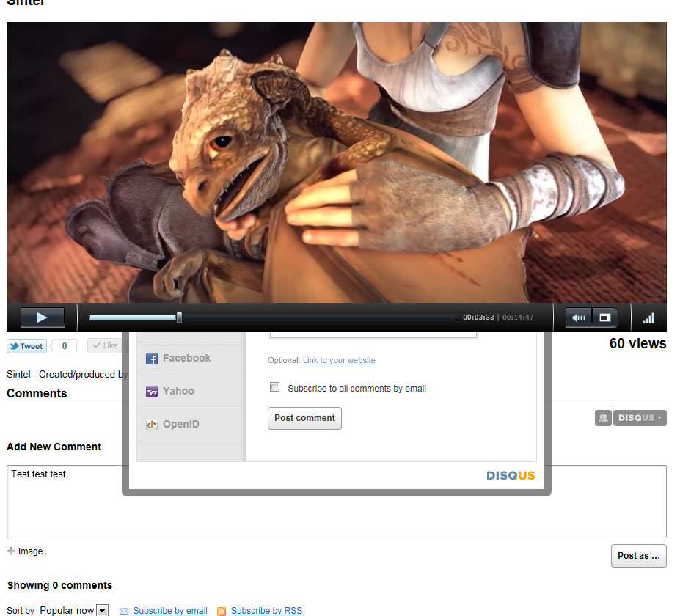The width and height of the screenshot is (680, 616).
Task: Click the Showing 0 comments heading
Action: point(60,585)
